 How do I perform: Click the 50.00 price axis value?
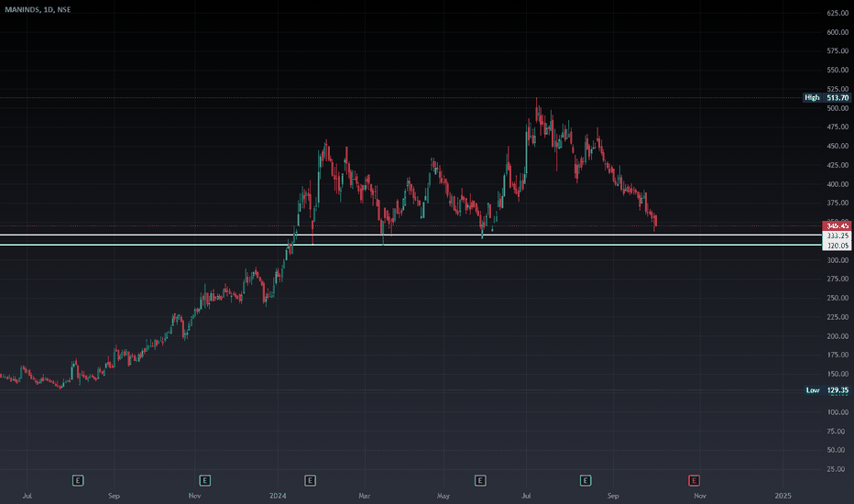coord(836,450)
